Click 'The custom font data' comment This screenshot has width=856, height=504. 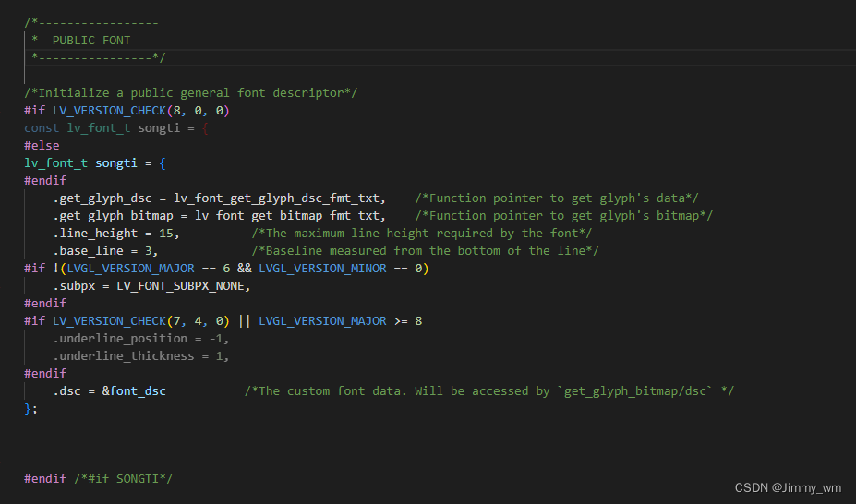488,391
